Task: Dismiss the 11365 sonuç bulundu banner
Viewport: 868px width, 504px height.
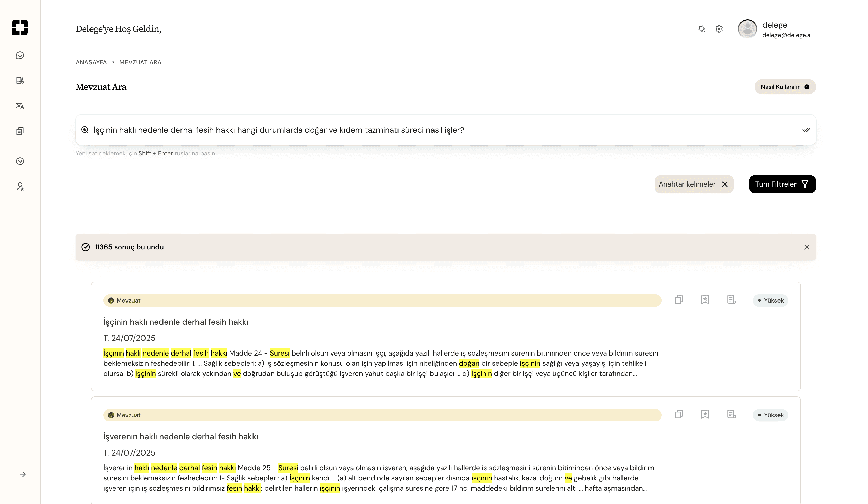Action: click(807, 247)
